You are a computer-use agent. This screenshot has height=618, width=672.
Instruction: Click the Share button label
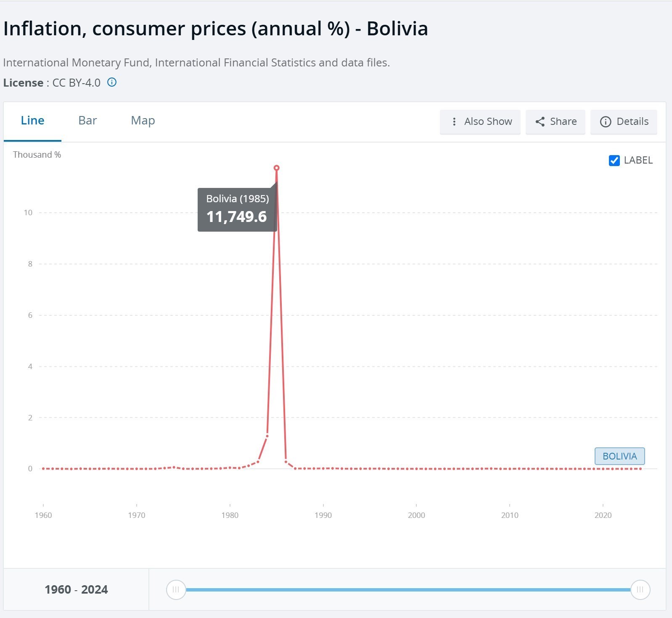563,121
